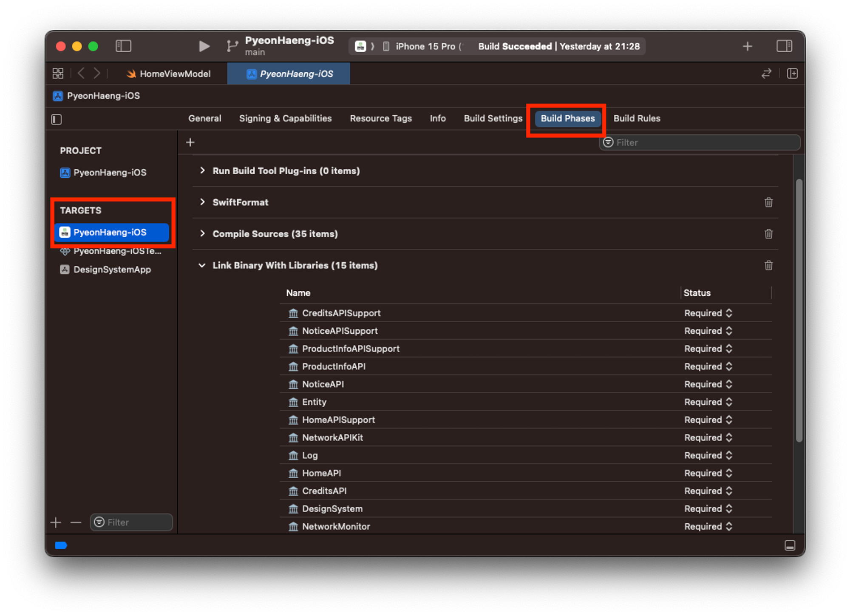This screenshot has width=850, height=616.
Task: Click the Run build play button
Action: tap(204, 46)
